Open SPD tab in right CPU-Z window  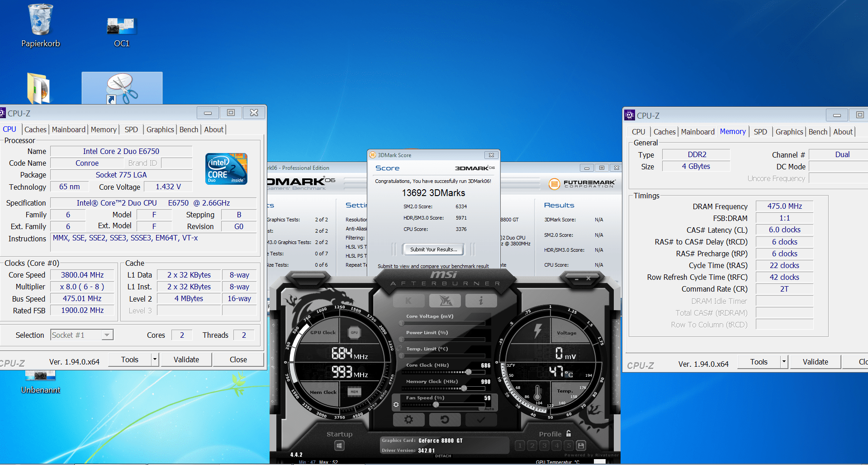tap(760, 132)
